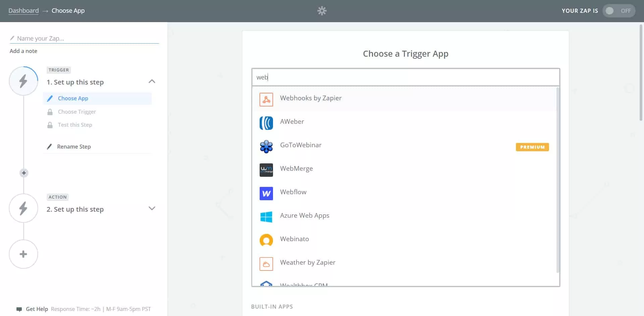Click the pencil icon next to Choose App
The width and height of the screenshot is (644, 316).
pyautogui.click(x=50, y=98)
